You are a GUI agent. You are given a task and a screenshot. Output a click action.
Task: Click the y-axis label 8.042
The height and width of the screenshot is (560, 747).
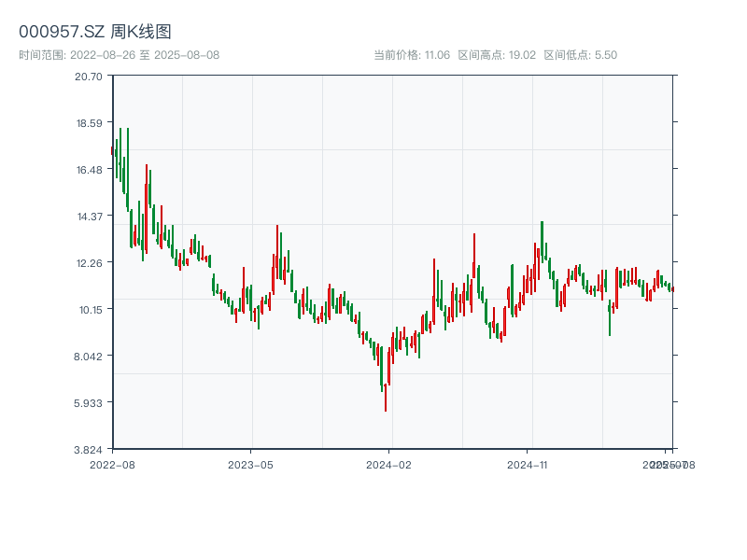88,357
